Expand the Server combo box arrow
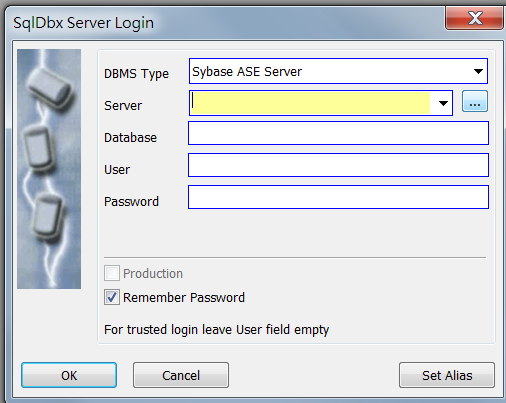This screenshot has height=403, width=506. pos(443,103)
